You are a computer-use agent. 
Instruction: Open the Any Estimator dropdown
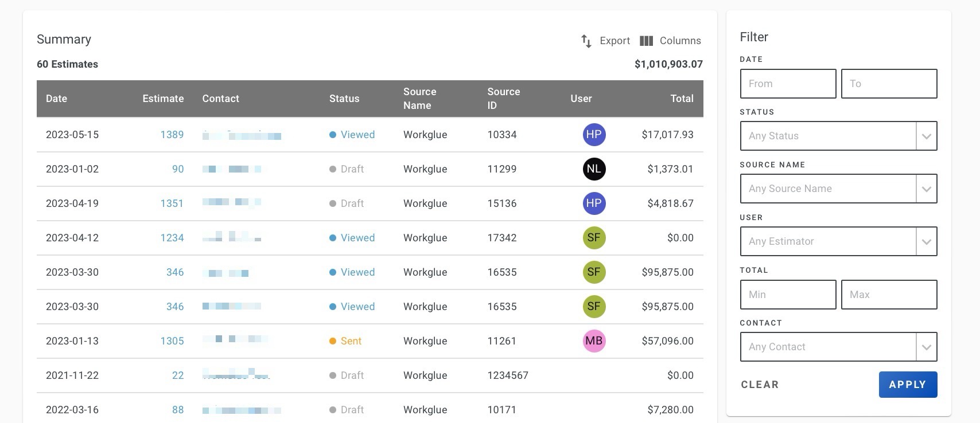point(838,241)
